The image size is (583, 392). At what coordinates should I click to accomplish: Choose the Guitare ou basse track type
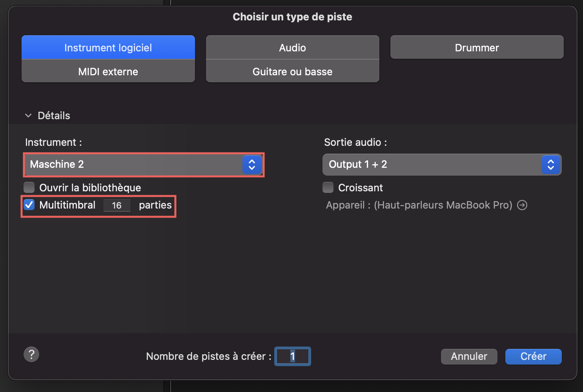[293, 71]
